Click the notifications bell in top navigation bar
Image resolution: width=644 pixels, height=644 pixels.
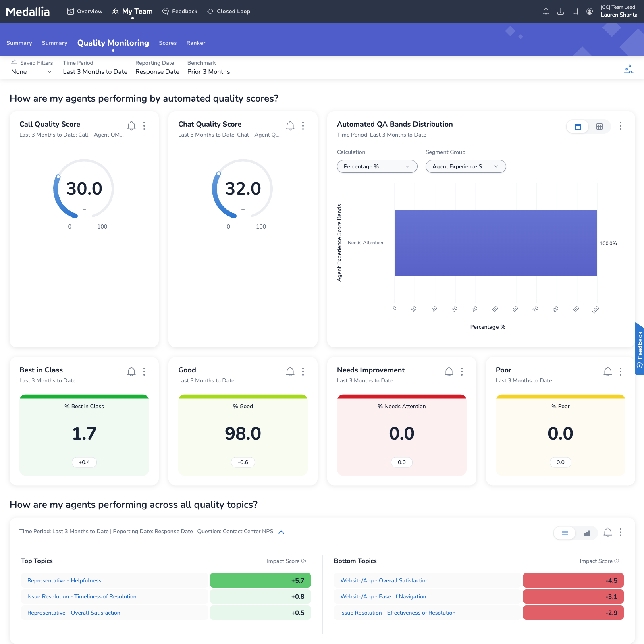point(546,11)
